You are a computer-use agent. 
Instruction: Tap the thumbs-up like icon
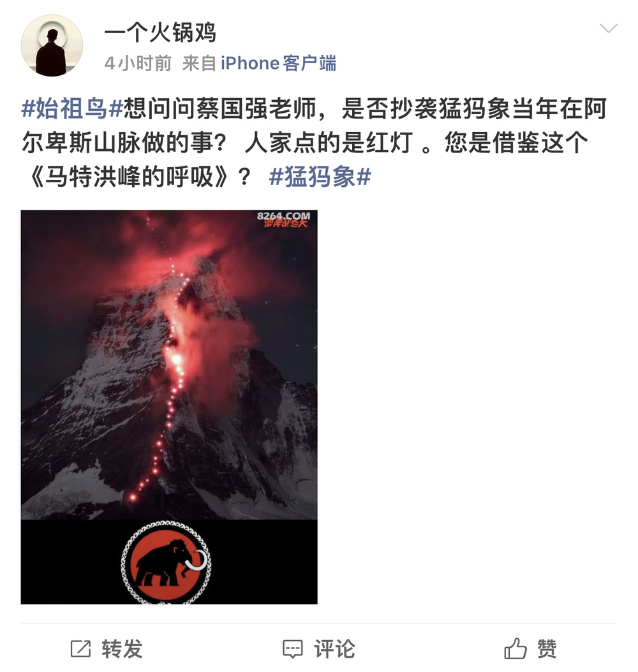pos(516,648)
